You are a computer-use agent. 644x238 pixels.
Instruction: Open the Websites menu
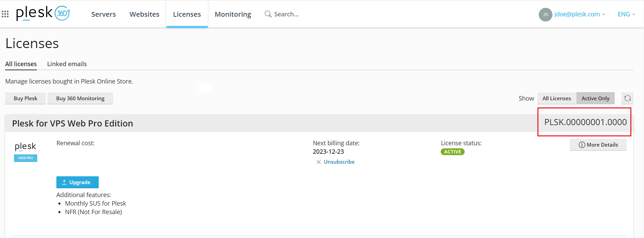click(x=144, y=14)
